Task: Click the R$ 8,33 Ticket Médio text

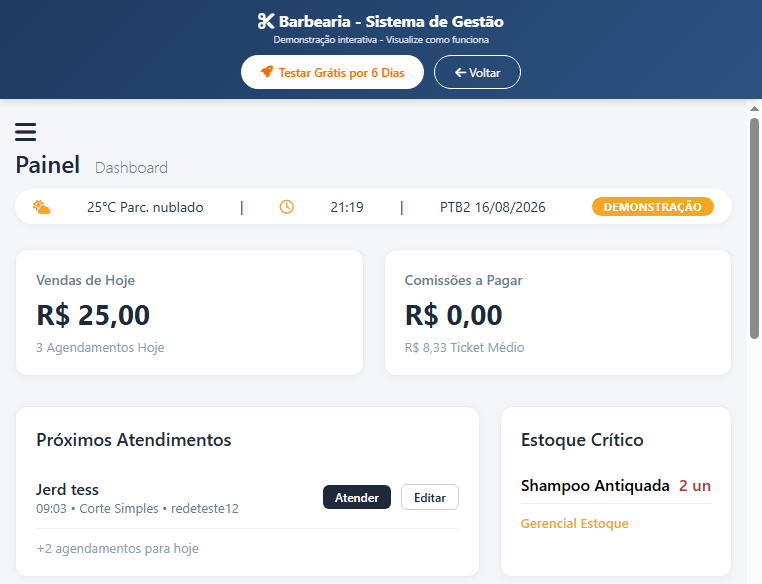Action: 465,347
